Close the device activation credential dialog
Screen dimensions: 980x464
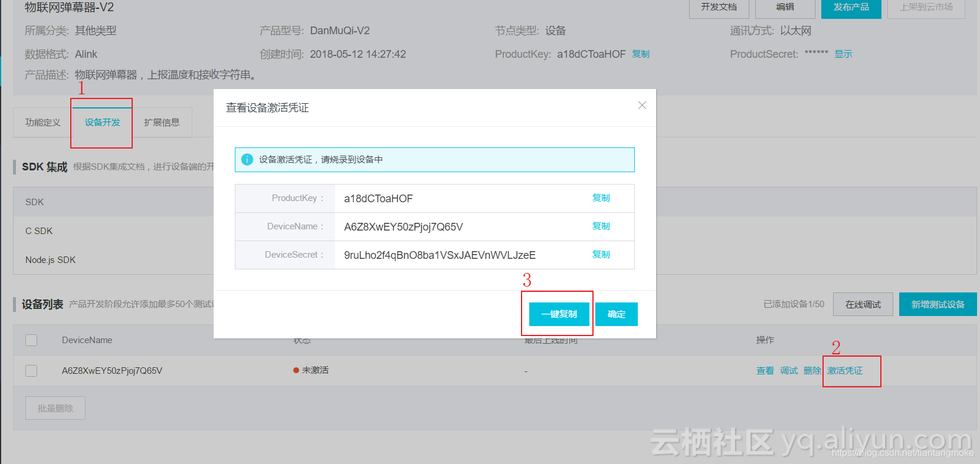tap(642, 106)
